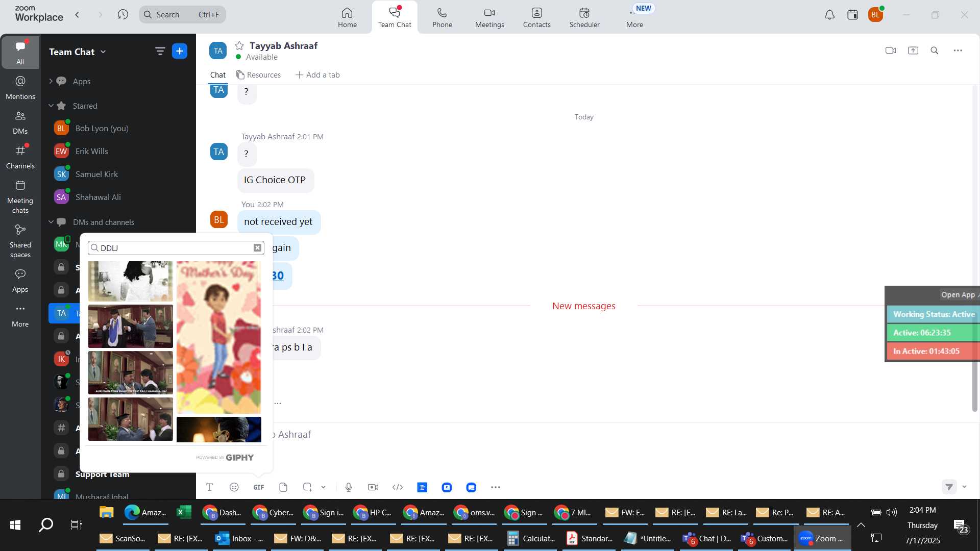Switch to the Resources tab
Viewport: 980px width, 551px height.
[258, 75]
